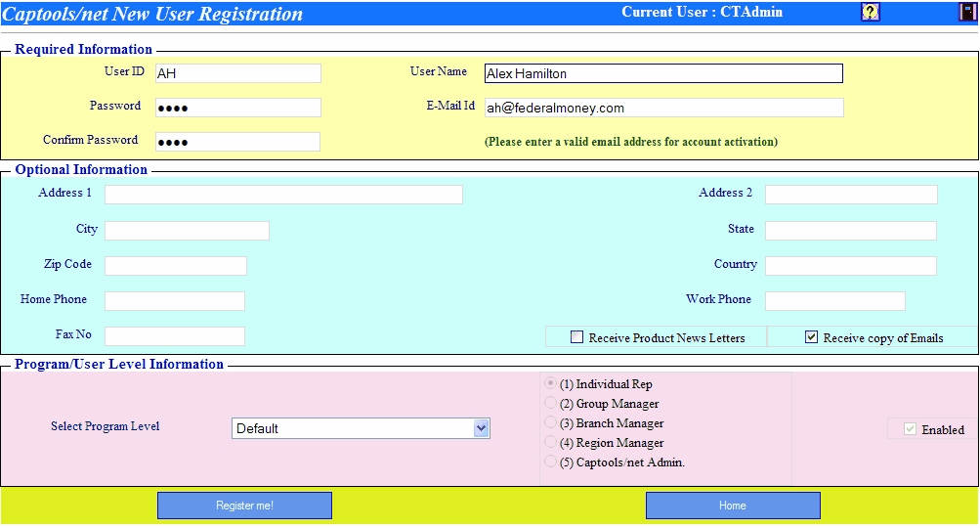
Task: Select Captools/net Admin. radio button
Action: (x=551, y=462)
